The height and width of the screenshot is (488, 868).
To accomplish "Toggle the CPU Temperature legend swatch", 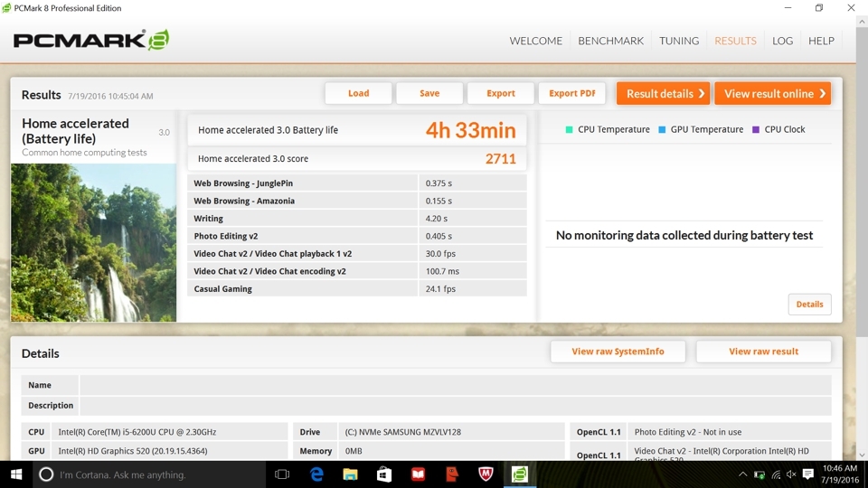I will pos(569,129).
